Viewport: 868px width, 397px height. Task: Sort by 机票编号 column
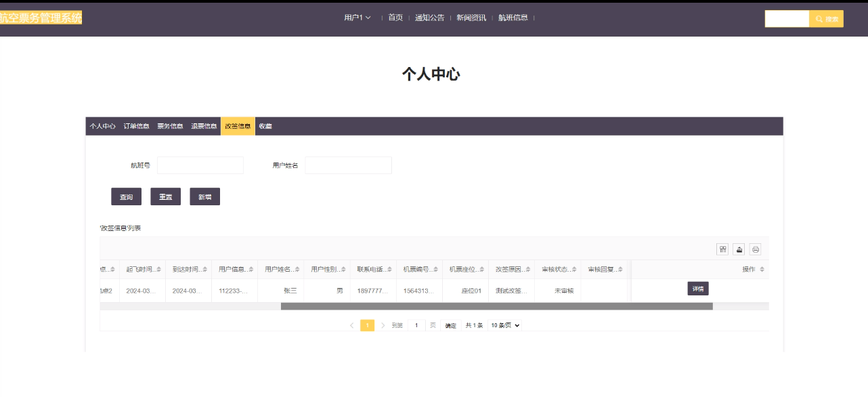437,270
